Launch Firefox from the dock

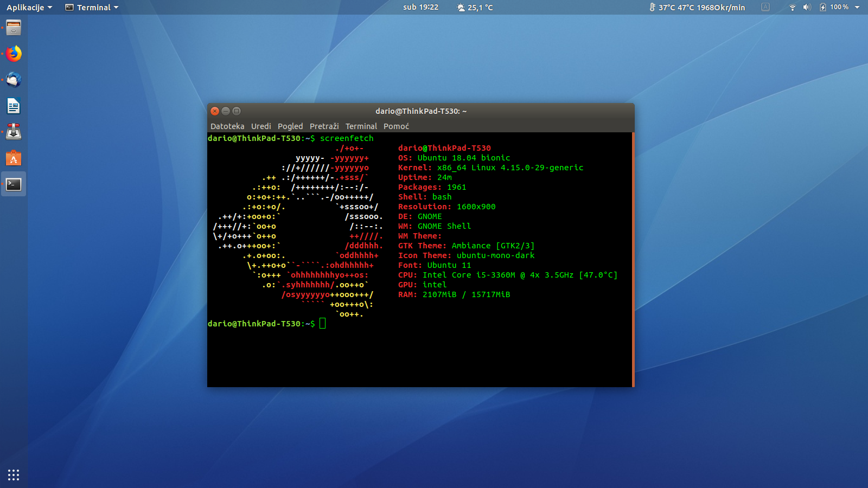pos(14,54)
